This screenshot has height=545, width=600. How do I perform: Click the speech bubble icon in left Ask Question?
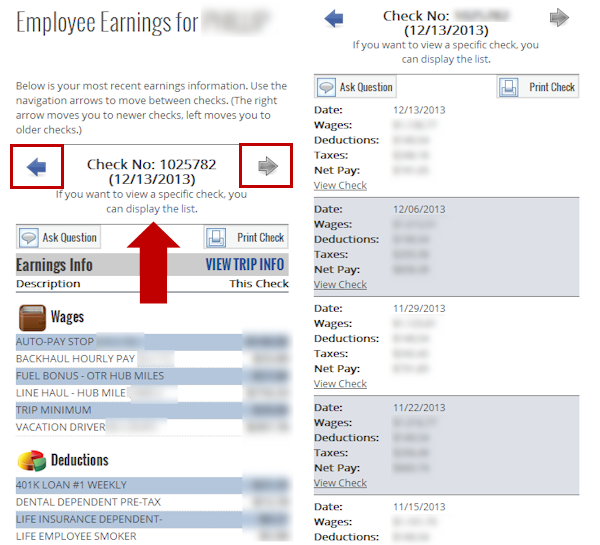[x=28, y=238]
